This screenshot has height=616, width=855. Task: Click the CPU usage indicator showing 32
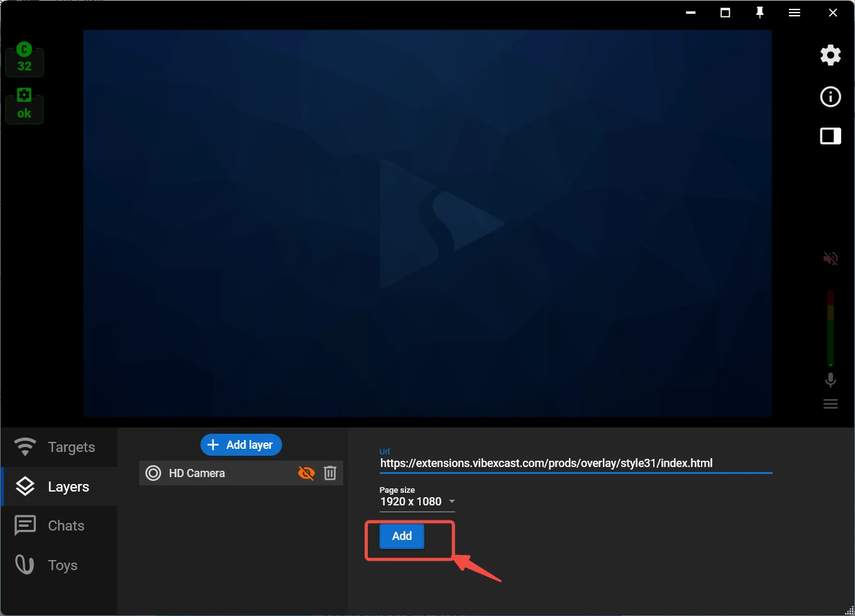click(x=25, y=59)
